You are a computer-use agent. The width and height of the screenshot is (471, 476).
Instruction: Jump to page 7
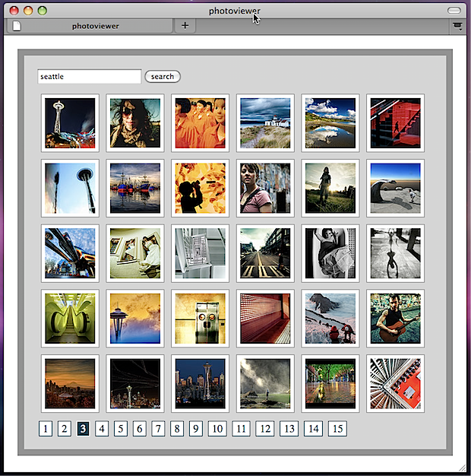(158, 429)
